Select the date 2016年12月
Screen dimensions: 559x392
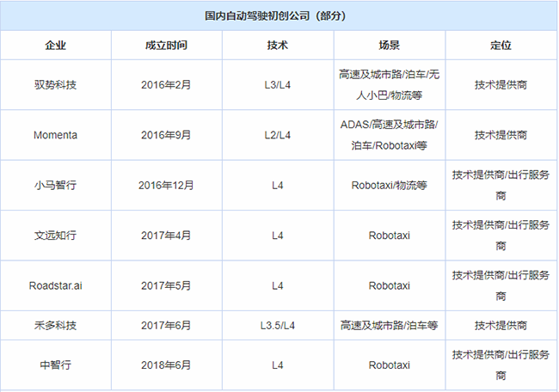click(x=166, y=186)
